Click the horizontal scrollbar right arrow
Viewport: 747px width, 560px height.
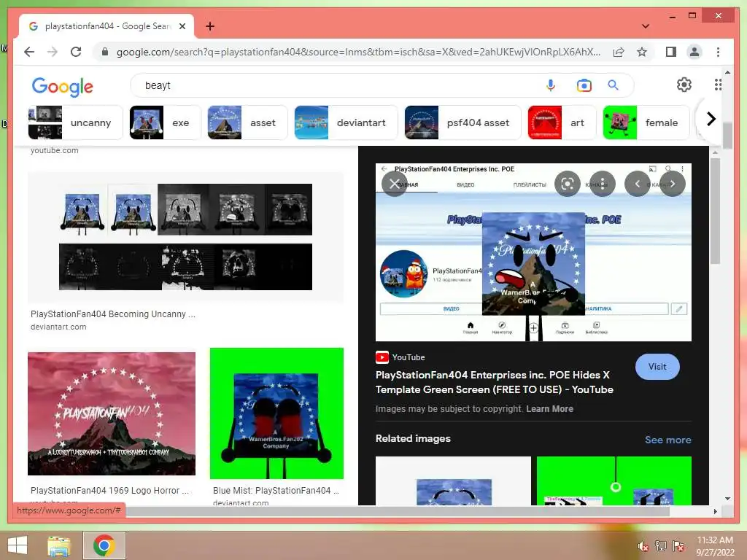(716, 511)
